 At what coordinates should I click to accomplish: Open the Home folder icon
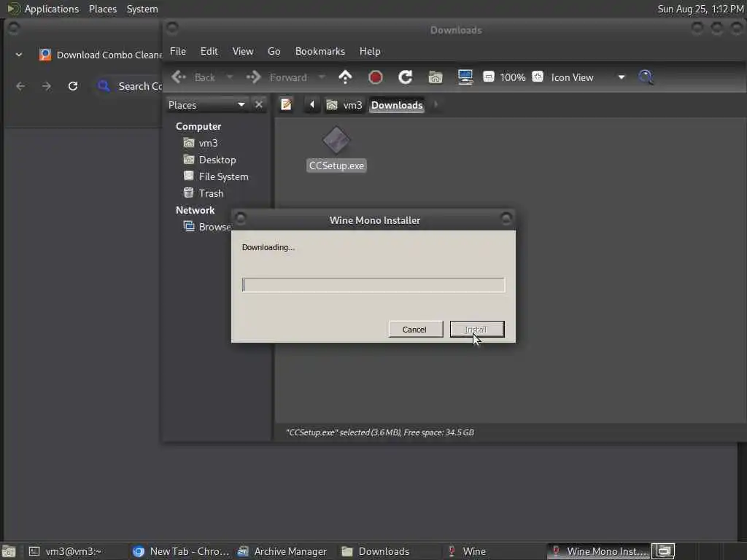[x=436, y=77]
